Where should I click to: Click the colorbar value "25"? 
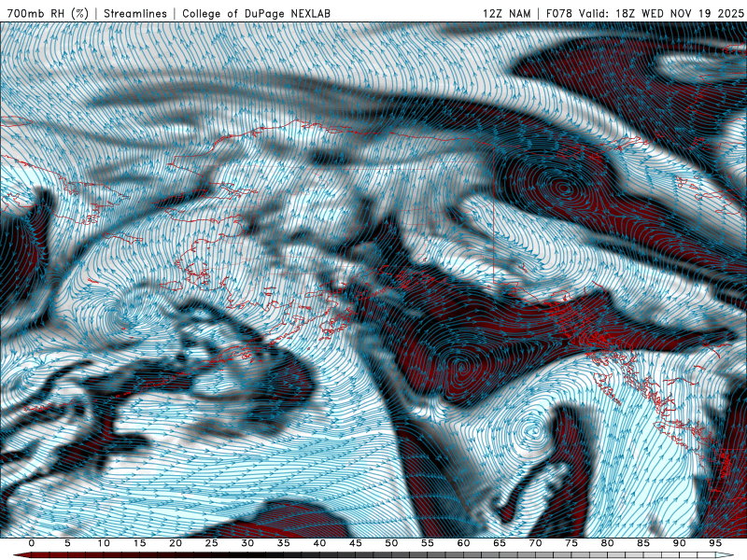click(x=212, y=543)
